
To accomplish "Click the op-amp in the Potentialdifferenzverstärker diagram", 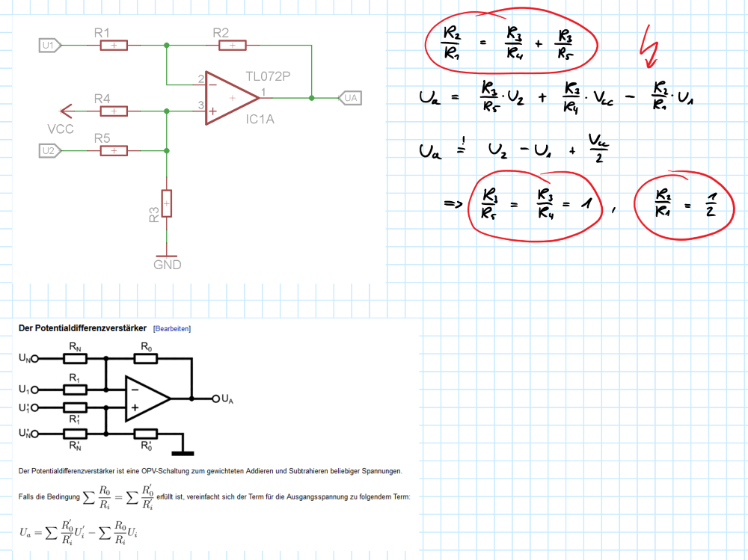I will coord(147,399).
